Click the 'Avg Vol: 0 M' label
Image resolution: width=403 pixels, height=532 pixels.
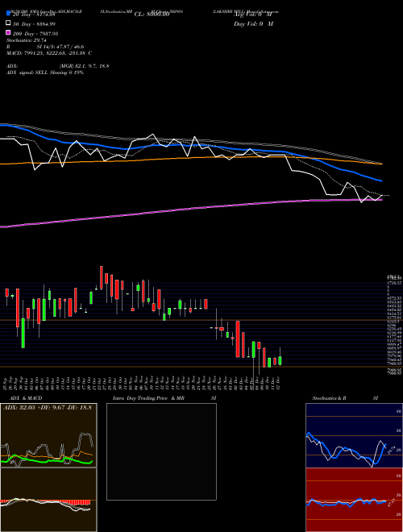click(x=253, y=15)
